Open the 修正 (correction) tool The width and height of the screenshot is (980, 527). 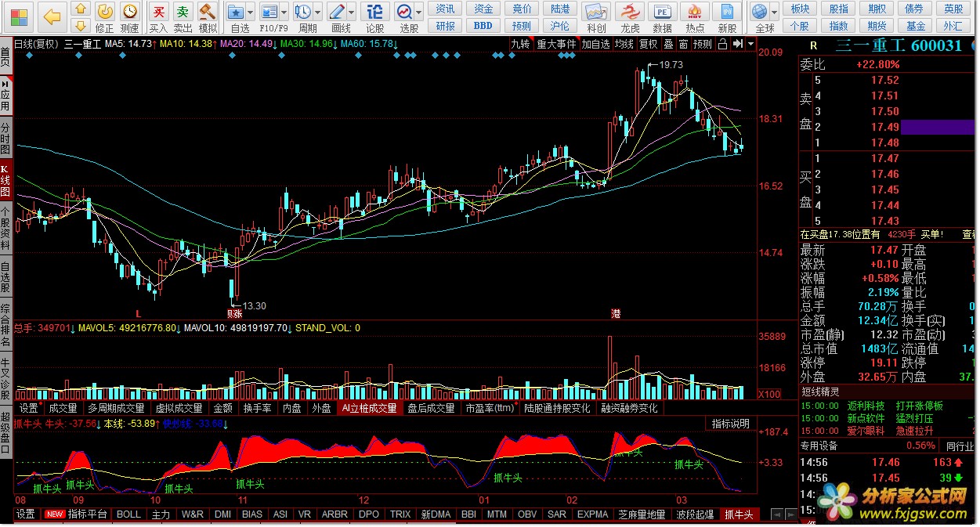105,17
